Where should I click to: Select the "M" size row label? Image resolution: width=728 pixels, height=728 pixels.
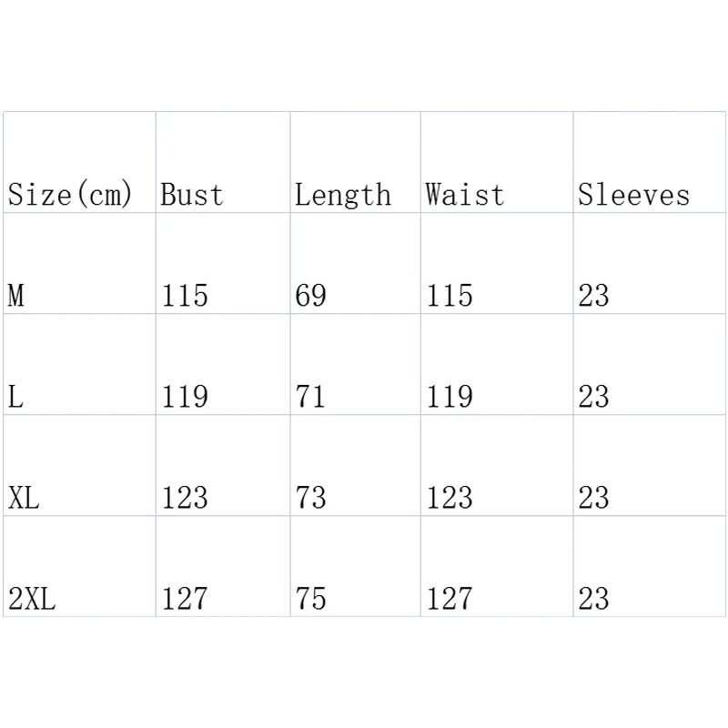[x=16, y=296]
